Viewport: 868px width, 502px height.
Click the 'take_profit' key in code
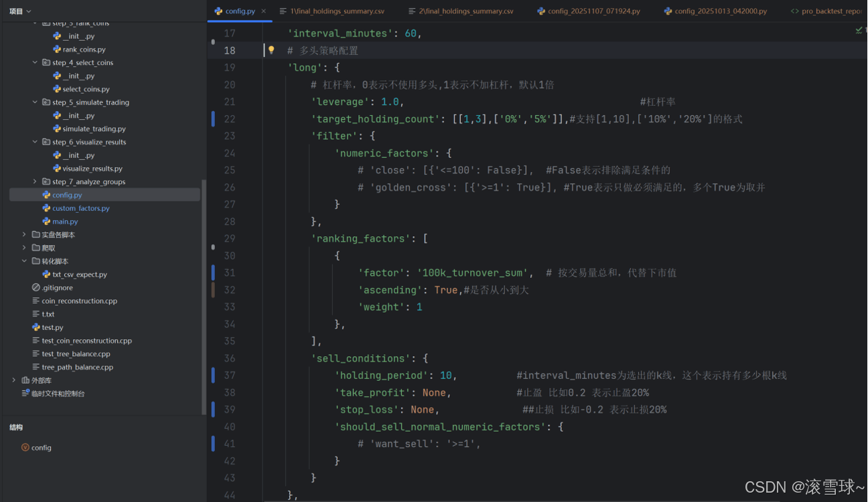tap(373, 393)
